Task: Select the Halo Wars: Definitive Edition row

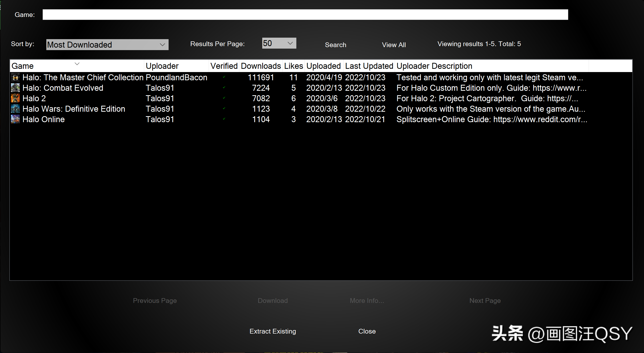Action: click(x=74, y=109)
